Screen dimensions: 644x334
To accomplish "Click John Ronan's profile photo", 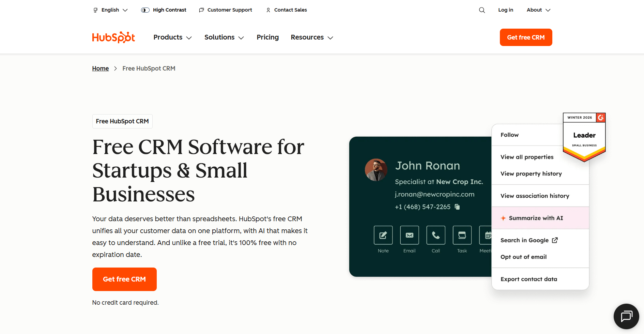I will tap(376, 170).
